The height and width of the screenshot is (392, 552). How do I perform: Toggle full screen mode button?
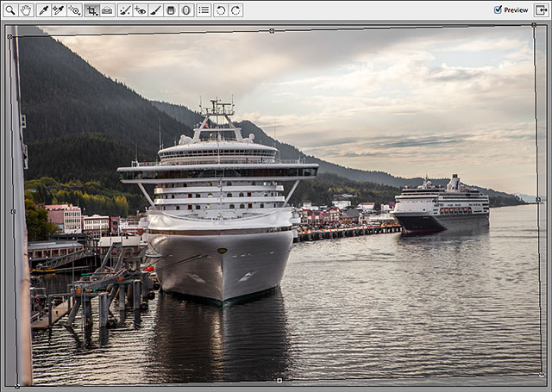point(542,10)
